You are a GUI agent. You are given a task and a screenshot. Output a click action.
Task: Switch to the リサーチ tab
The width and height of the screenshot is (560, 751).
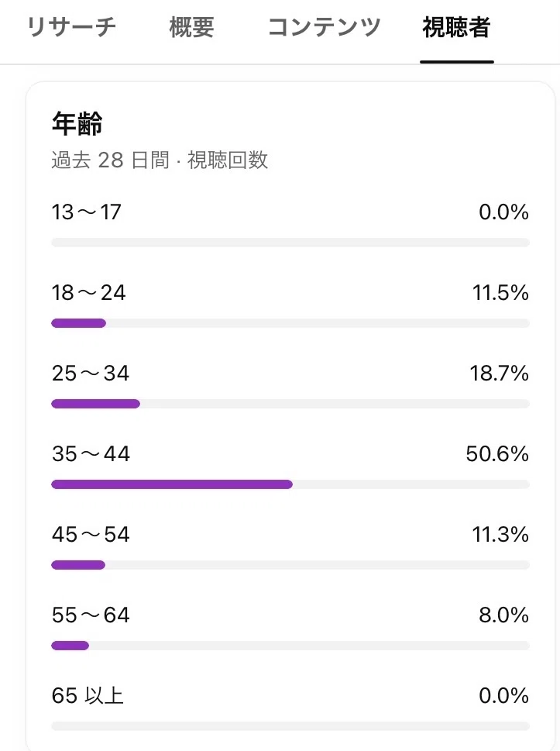click(x=71, y=27)
